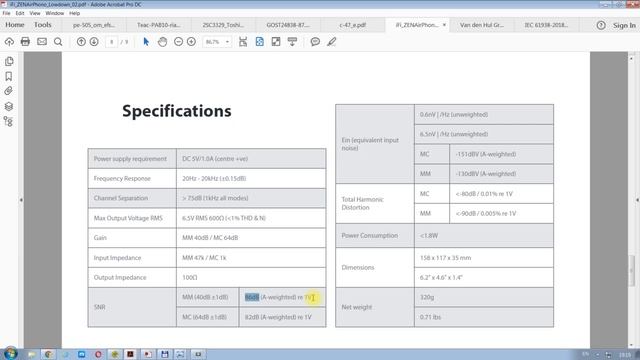Screen dimensions: 640x360
Task: Open the model tree panel icon
Action: tap(9, 121)
